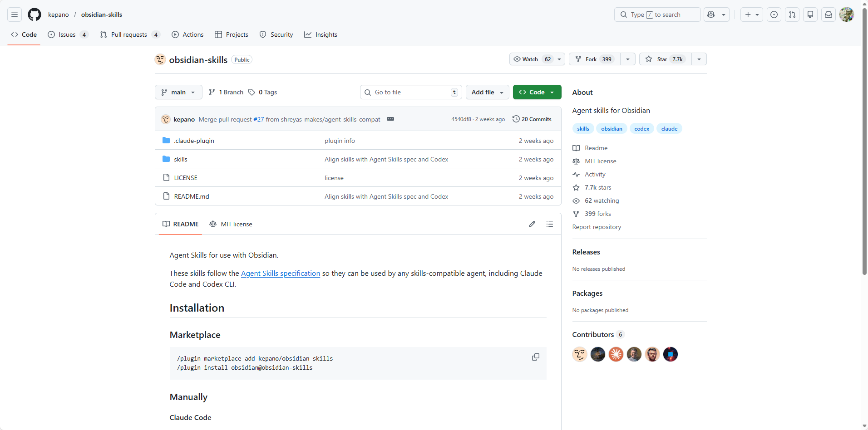Fork the obsidian-skills repository
The width and height of the screenshot is (868, 430).
tap(595, 59)
